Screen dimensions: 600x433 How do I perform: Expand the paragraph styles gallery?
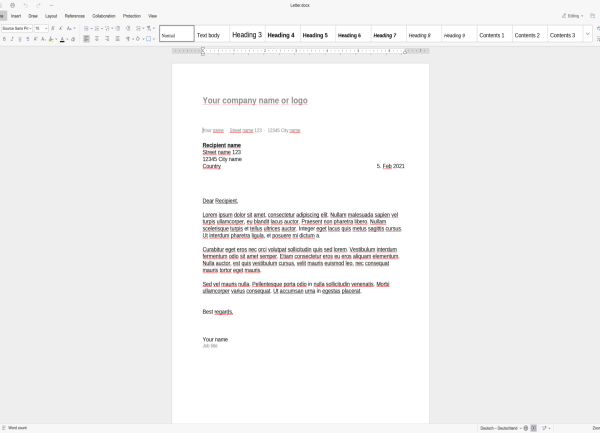587,34
